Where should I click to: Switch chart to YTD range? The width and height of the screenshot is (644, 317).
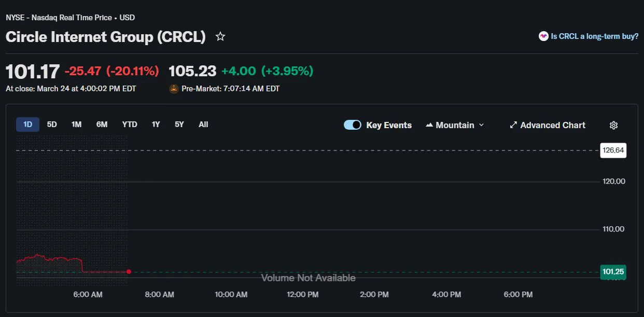(x=130, y=125)
